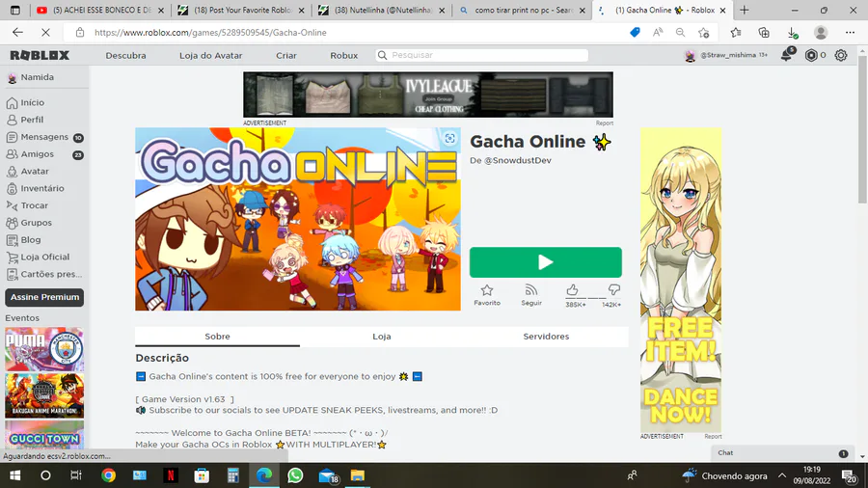
Task: Add game to favorites with star icon
Action: (487, 290)
